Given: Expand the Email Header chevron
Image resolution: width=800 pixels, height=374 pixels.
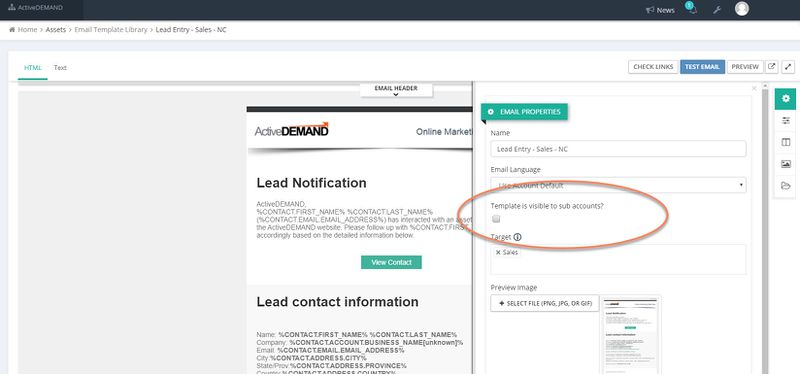Looking at the screenshot, I should pyautogui.click(x=396, y=94).
